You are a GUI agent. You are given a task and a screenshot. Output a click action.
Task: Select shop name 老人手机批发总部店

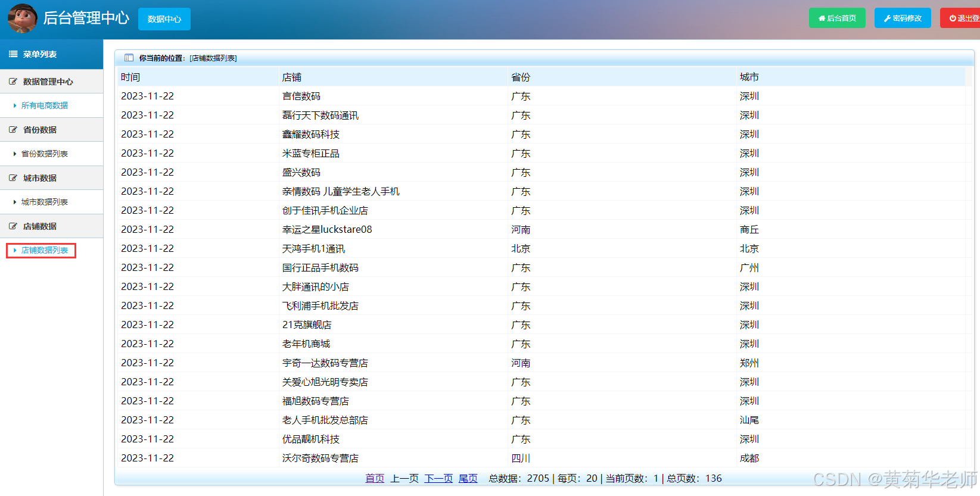point(325,420)
